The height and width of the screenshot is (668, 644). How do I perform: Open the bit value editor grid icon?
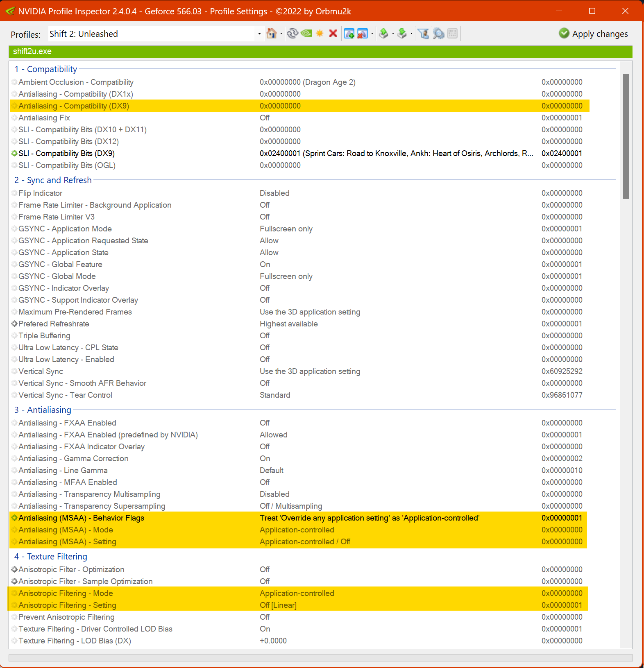tap(452, 34)
